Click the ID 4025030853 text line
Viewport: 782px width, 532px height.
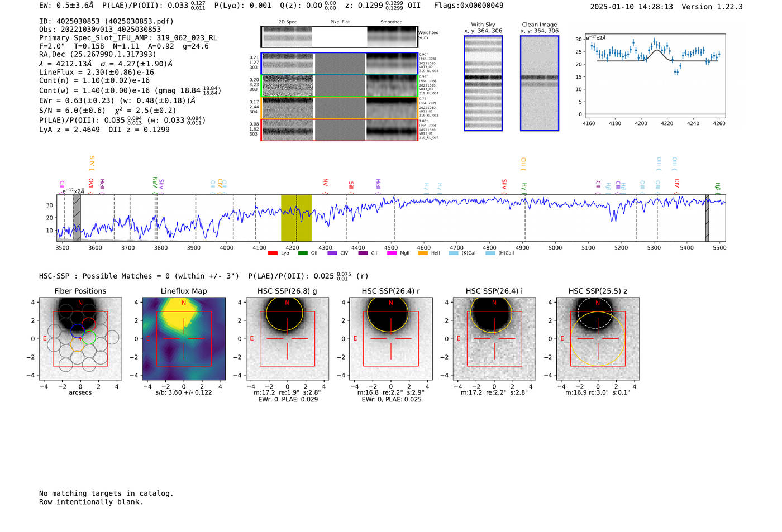(106, 21)
